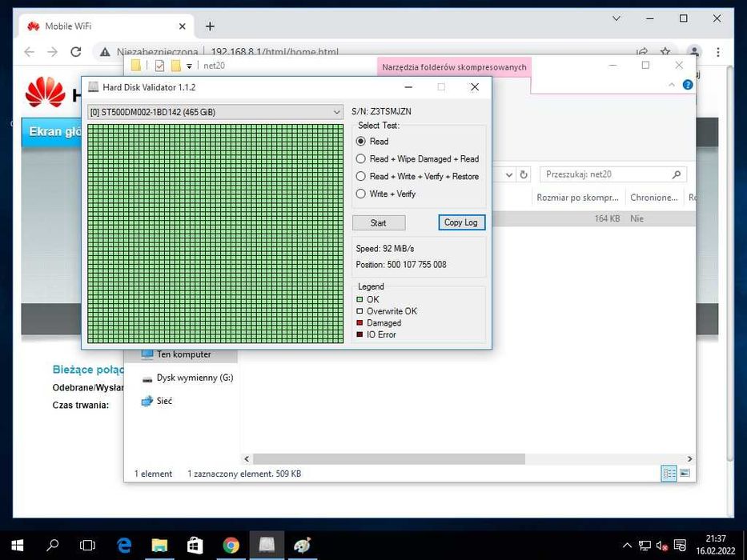
Task: Go forward in Chrome
Action: [x=52, y=51]
